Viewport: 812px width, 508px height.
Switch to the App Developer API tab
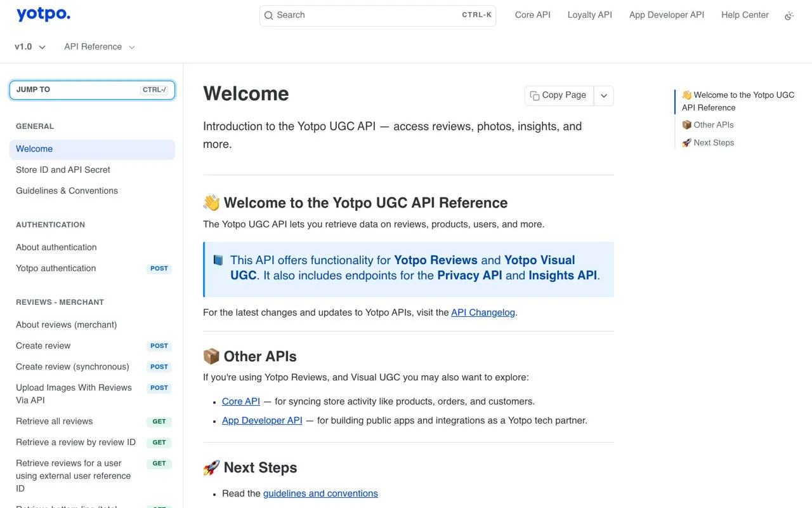pos(667,15)
